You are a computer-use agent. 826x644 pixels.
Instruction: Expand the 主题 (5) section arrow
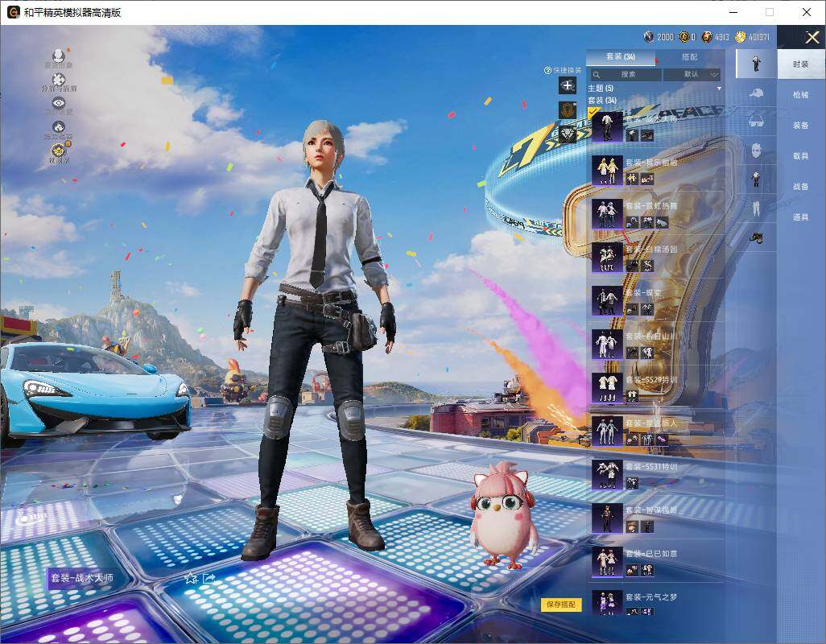(719, 89)
